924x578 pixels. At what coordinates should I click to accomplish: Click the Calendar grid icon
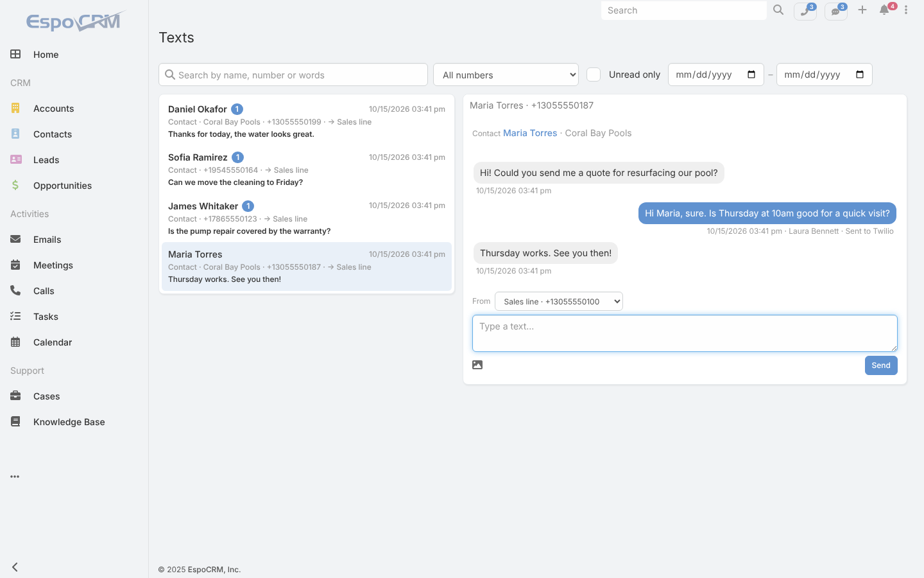[15, 342]
